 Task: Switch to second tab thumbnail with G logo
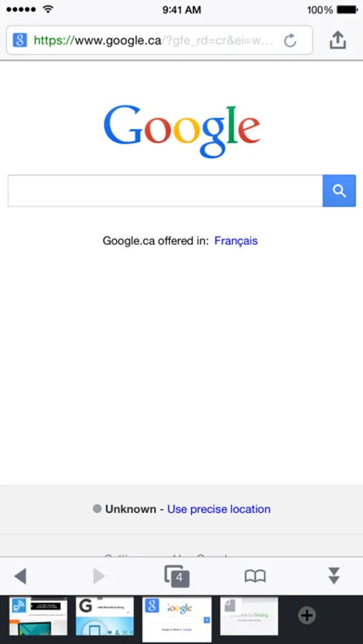tap(105, 616)
